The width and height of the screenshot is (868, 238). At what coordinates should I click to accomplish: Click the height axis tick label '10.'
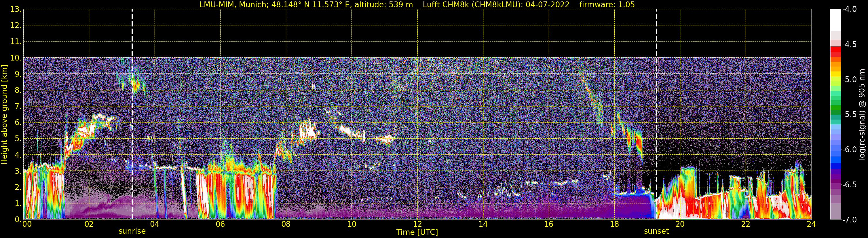pos(16,58)
